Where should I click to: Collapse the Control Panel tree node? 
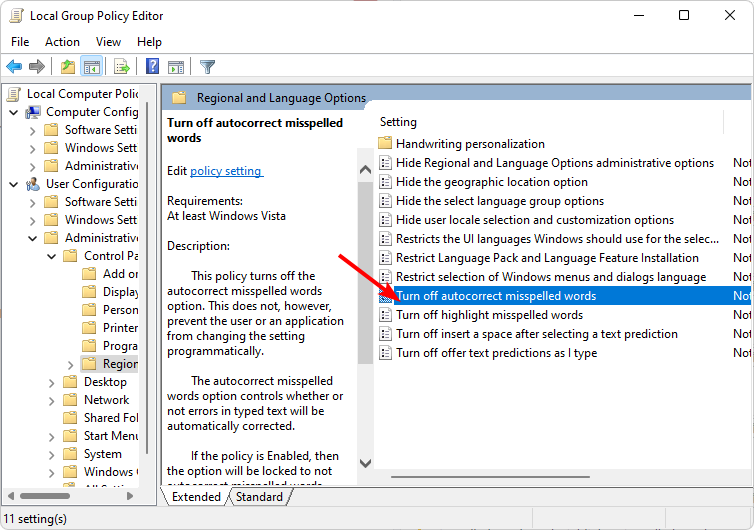tap(51, 256)
